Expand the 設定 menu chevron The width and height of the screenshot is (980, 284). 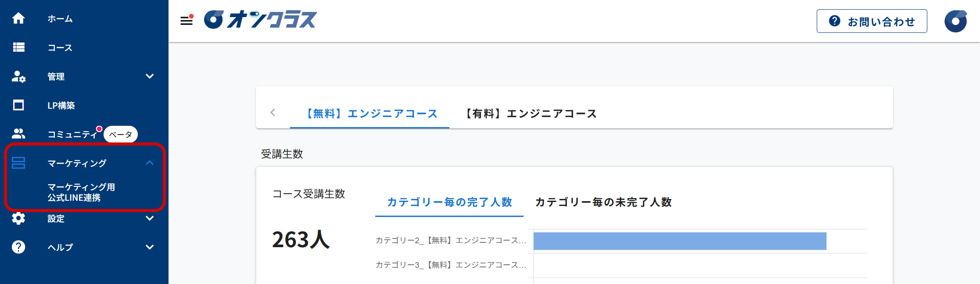tap(150, 218)
